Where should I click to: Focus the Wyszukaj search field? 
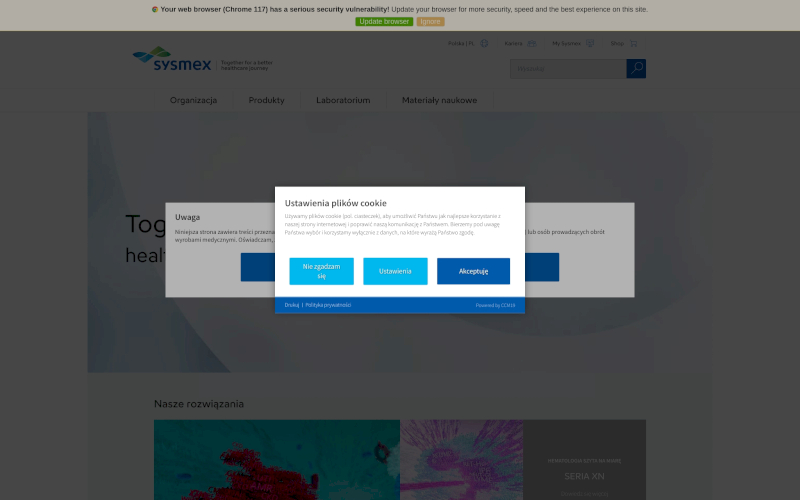tap(567, 69)
